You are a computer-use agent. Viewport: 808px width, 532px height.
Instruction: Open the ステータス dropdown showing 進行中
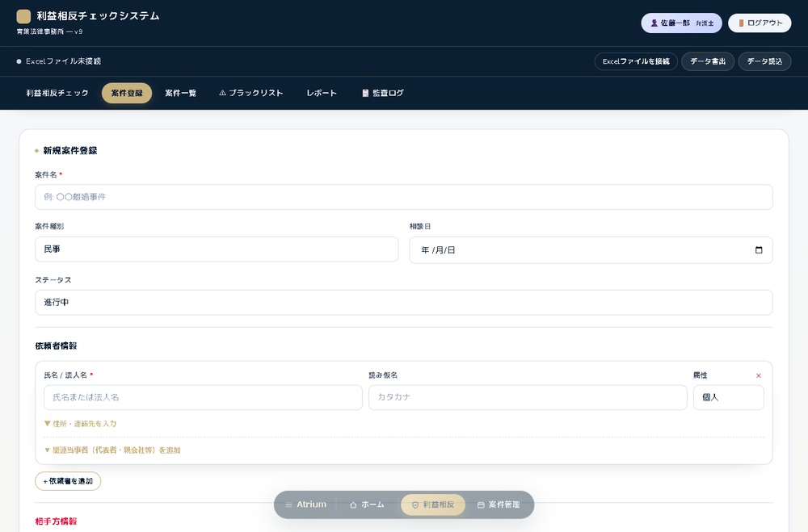pos(403,302)
